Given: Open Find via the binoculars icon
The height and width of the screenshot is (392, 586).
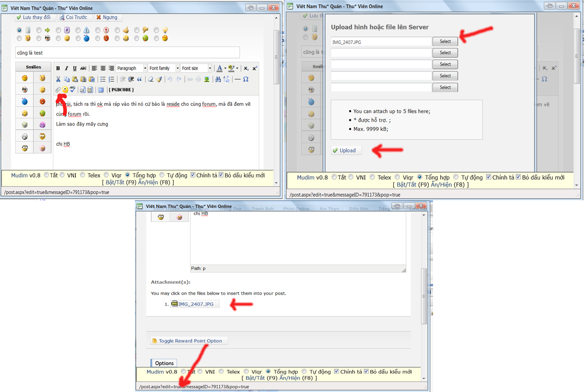Looking at the screenshot, I should pos(217,79).
